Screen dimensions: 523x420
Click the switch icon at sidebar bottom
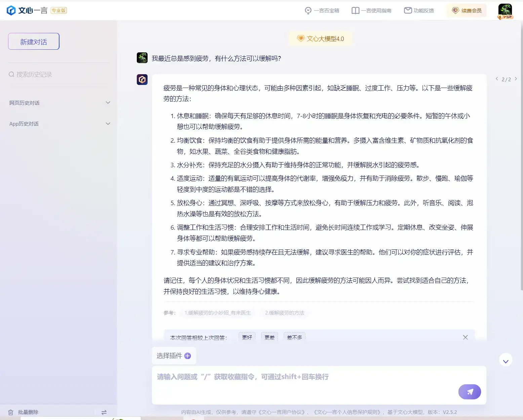click(x=104, y=412)
